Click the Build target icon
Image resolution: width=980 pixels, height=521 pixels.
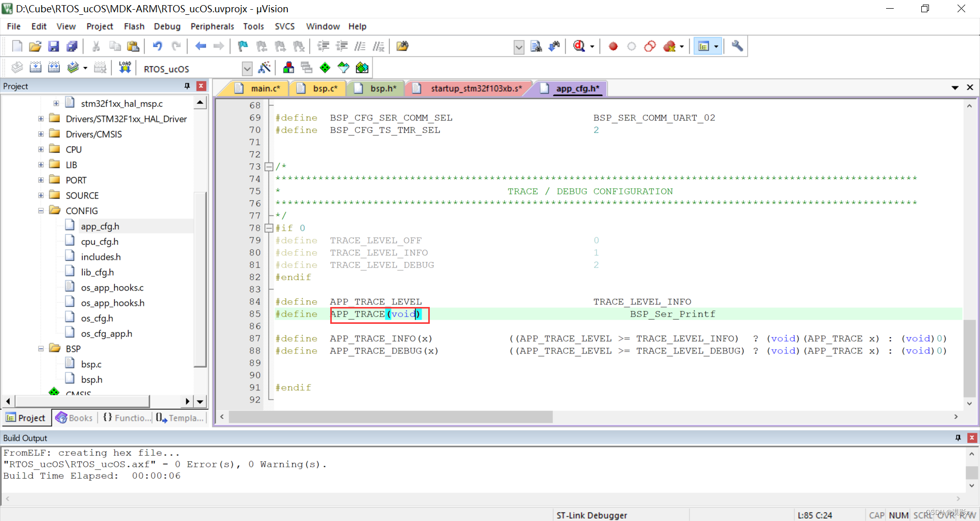pyautogui.click(x=35, y=67)
